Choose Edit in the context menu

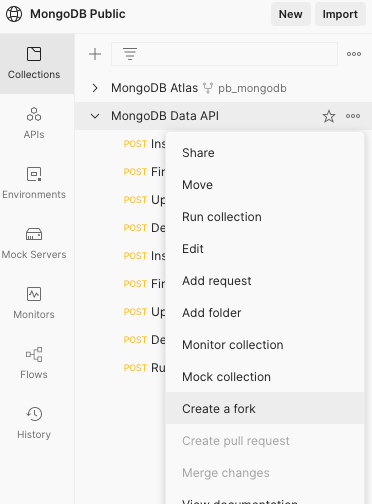click(x=265, y=249)
